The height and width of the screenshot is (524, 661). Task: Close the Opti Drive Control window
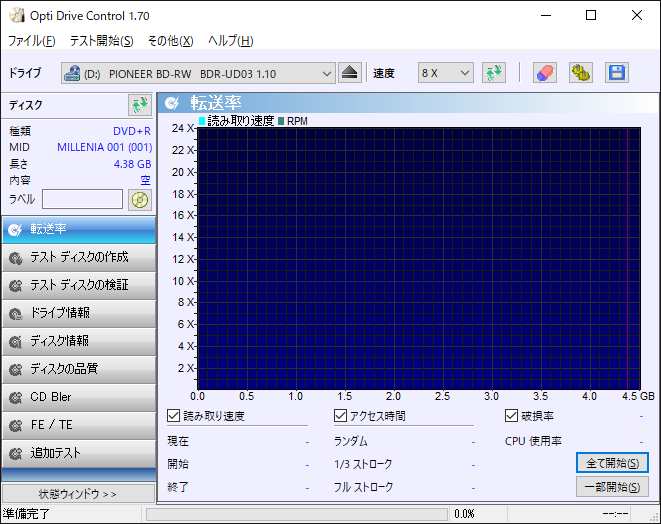637,16
